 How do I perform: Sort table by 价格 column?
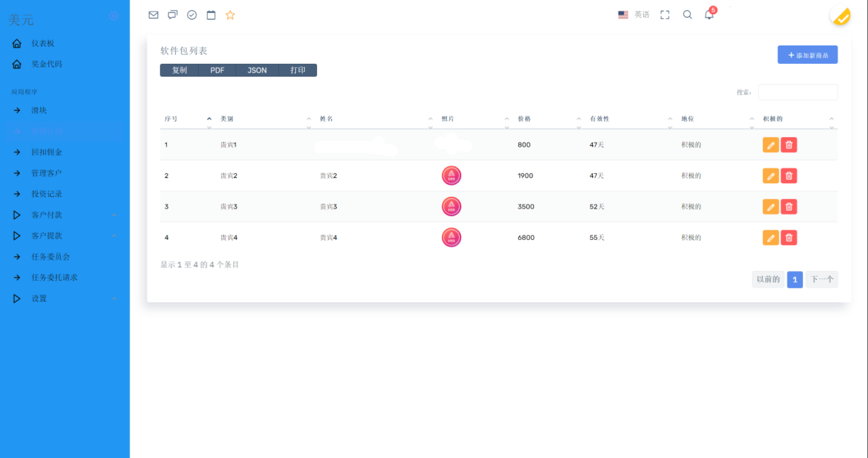[549, 119]
